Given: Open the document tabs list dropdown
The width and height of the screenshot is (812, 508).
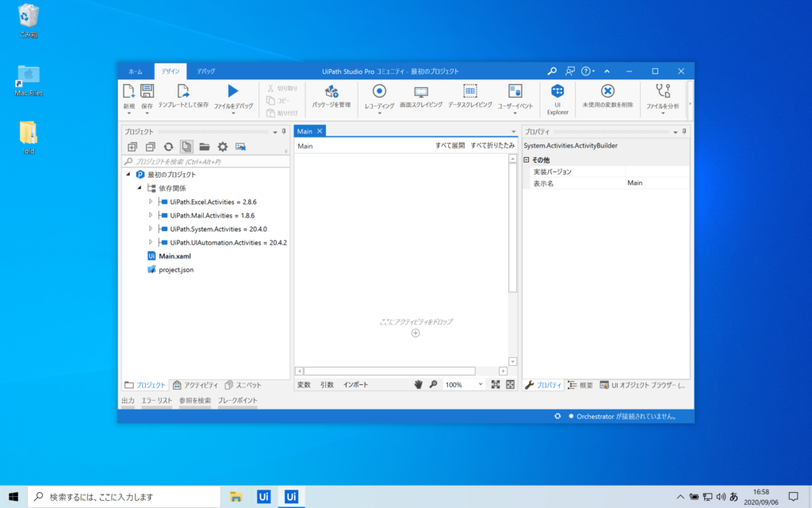Looking at the screenshot, I should tap(514, 132).
